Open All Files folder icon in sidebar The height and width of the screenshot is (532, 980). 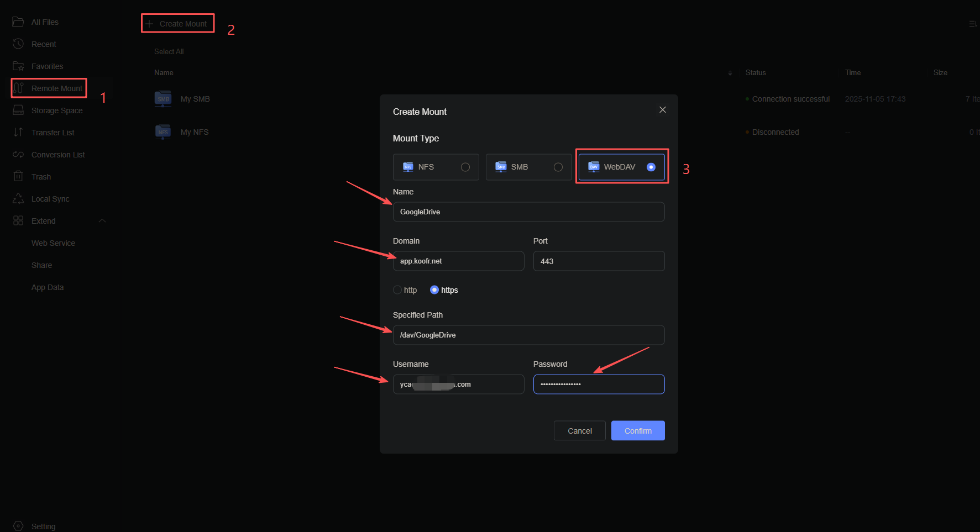tap(18, 22)
